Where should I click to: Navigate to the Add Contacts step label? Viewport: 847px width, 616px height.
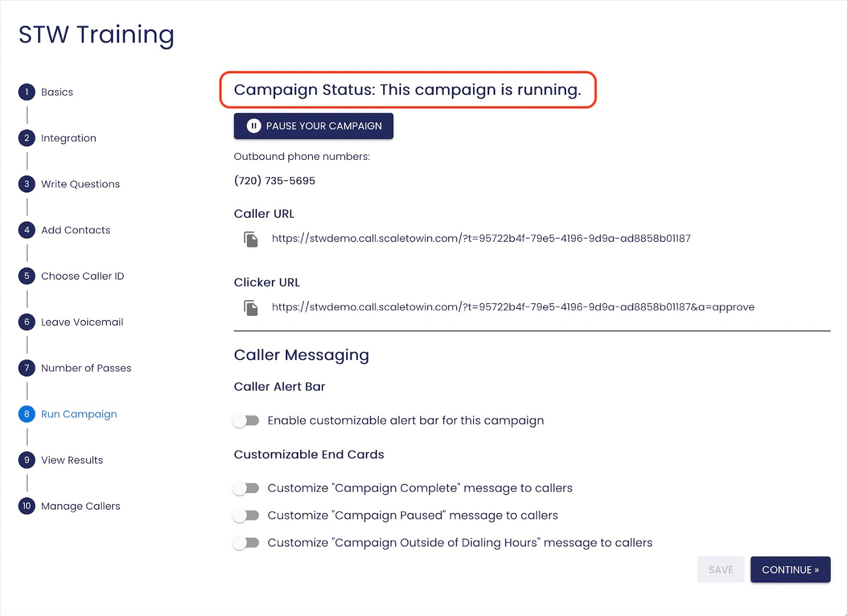(x=76, y=230)
